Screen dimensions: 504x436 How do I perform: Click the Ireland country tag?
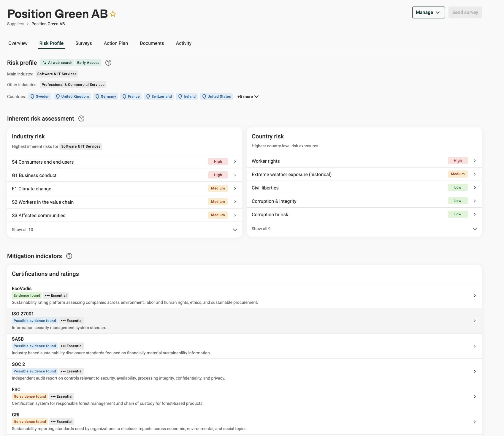[x=187, y=97]
